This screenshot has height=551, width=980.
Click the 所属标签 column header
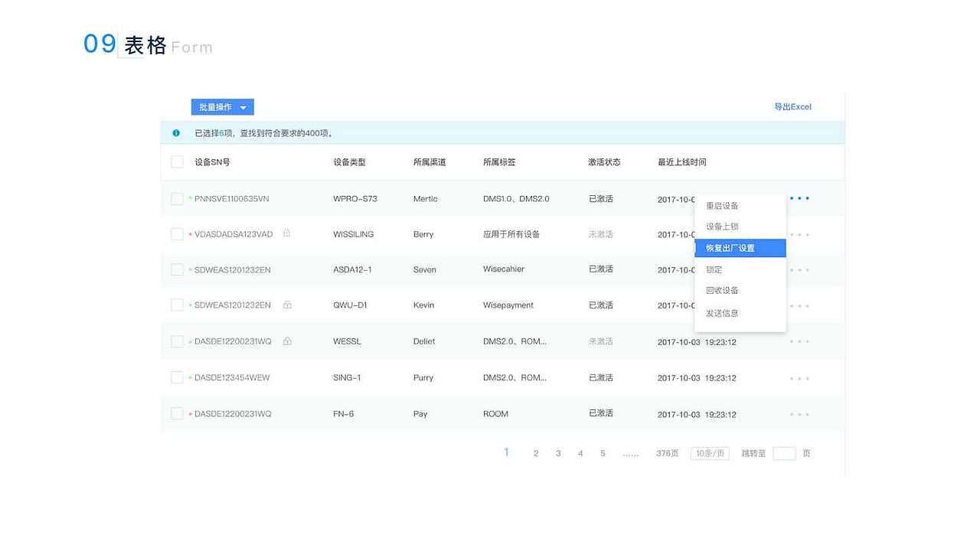pos(499,162)
